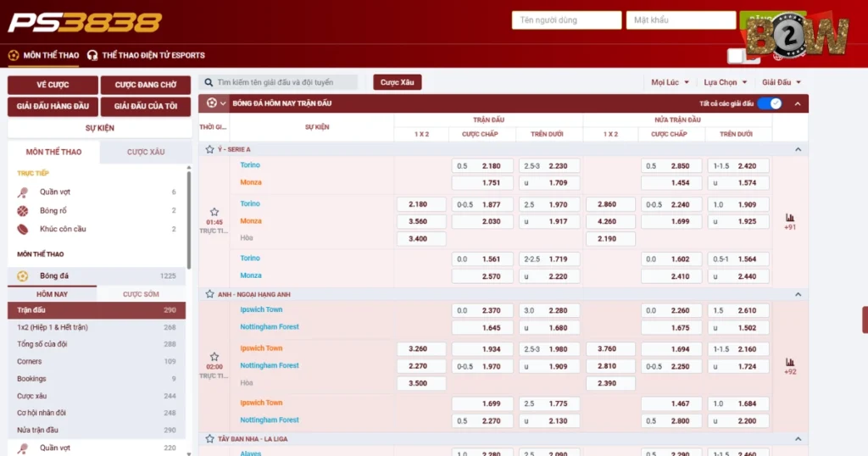Open Giải Đấu Của Tôi

point(146,106)
